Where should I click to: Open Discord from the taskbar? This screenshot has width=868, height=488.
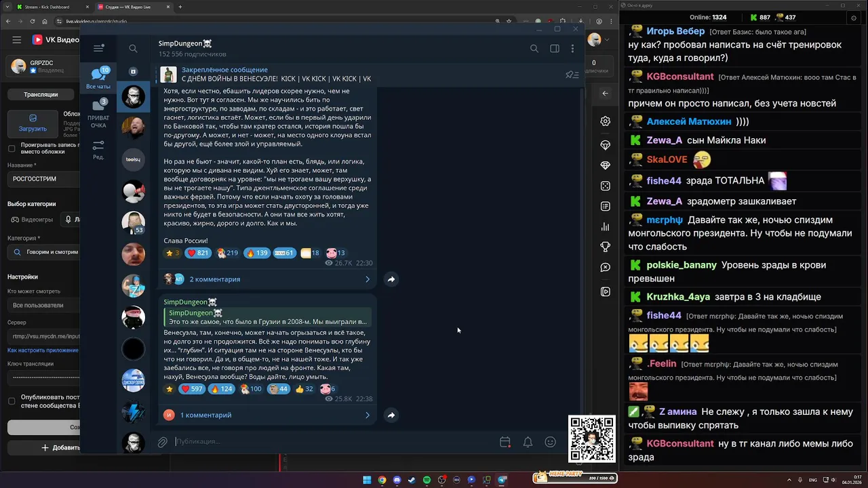pos(397,480)
